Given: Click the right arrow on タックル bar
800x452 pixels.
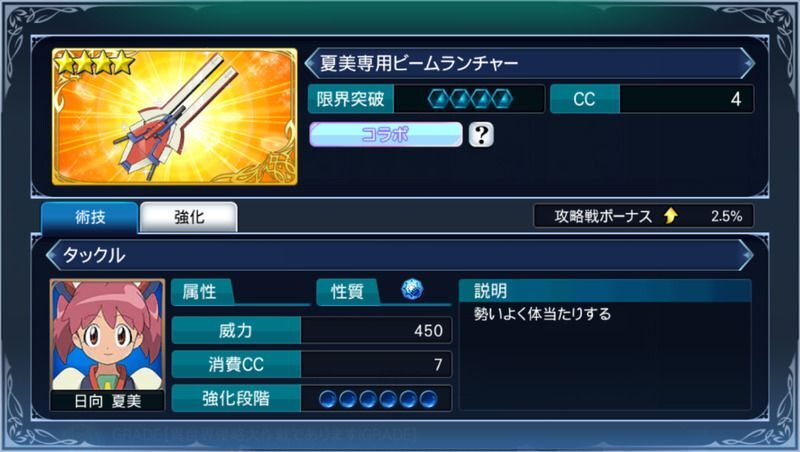Looking at the screenshot, I should pos(747,255).
